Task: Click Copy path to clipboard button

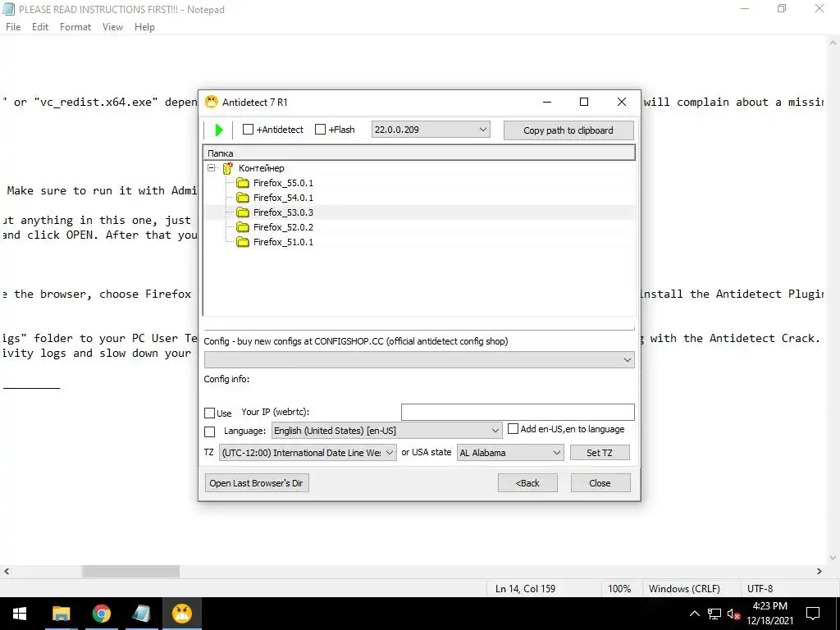Action: point(568,130)
